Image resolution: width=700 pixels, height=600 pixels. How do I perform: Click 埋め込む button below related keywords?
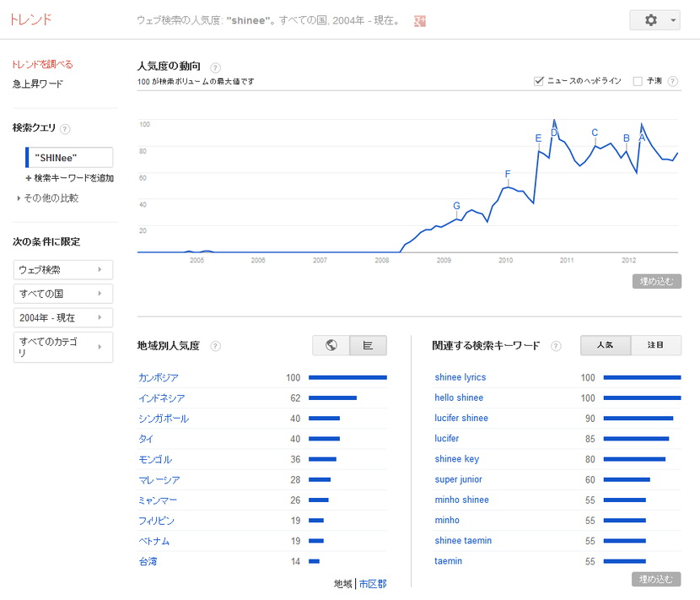[656, 579]
